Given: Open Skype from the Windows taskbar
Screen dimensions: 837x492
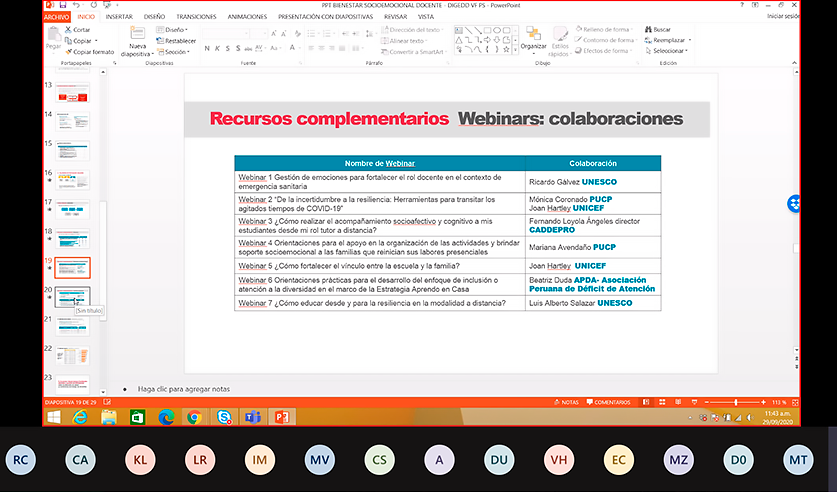Looking at the screenshot, I should 224,417.
